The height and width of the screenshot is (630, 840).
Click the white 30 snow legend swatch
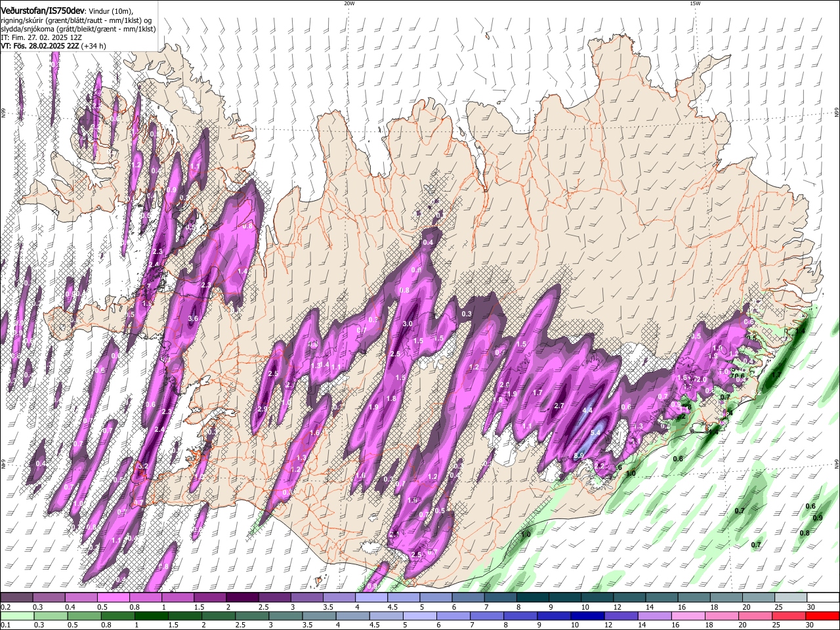click(x=823, y=598)
